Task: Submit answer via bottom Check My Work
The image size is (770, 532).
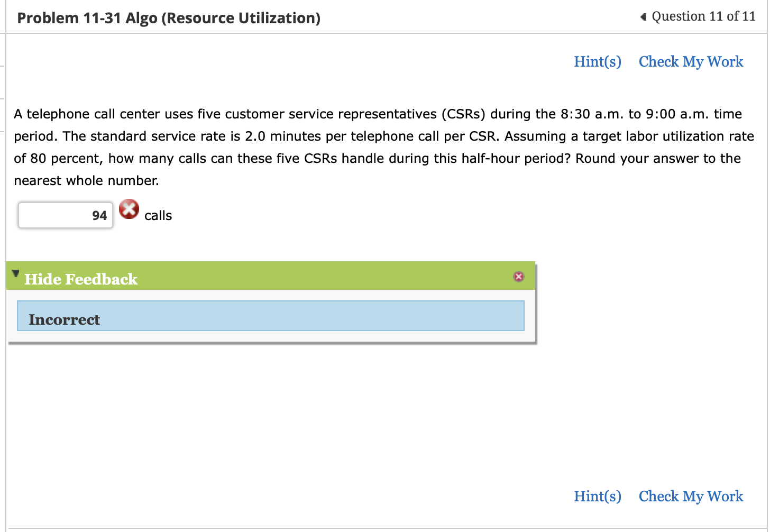Action: point(691,497)
